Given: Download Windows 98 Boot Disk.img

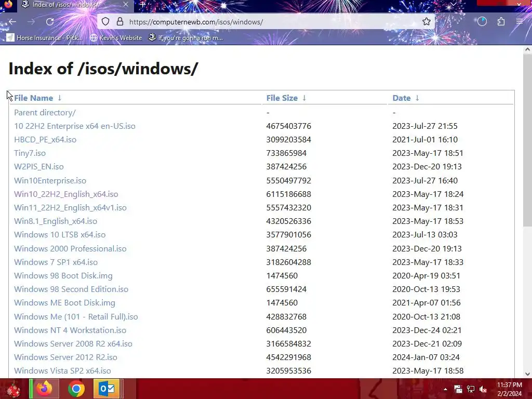Looking at the screenshot, I should click(x=63, y=276).
